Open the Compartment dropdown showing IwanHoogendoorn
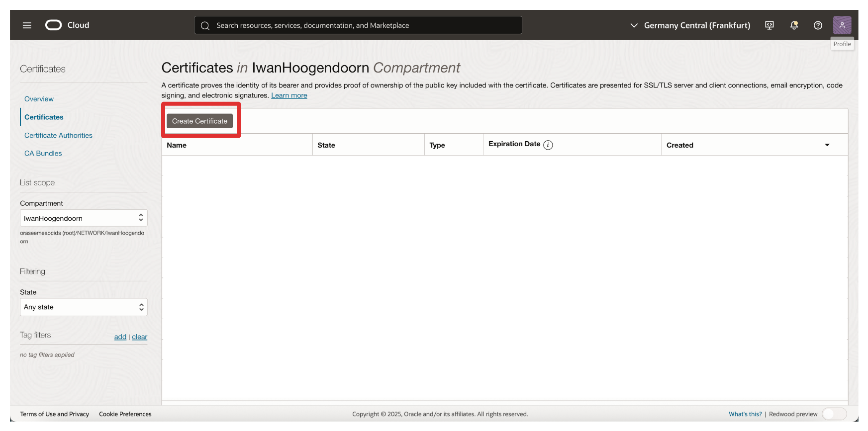Viewport: 868px width, 431px height. (x=84, y=218)
